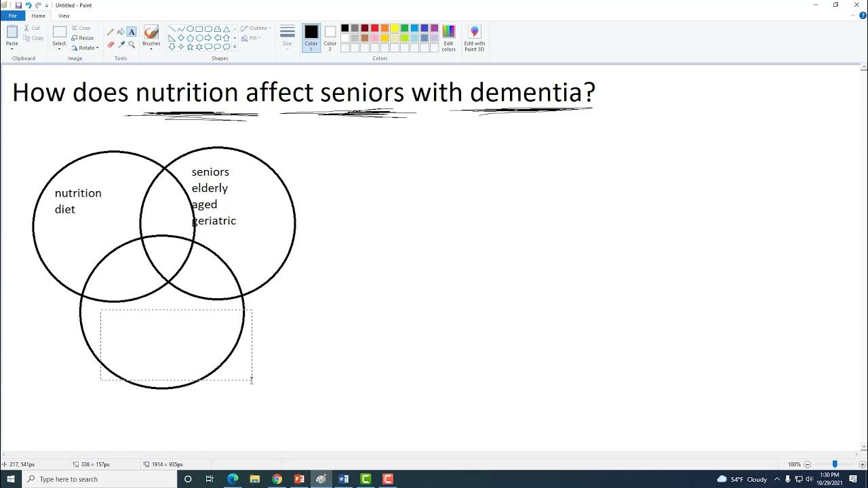868x488 pixels.
Task: Open the Resize dialog
Action: pyautogui.click(x=82, y=38)
